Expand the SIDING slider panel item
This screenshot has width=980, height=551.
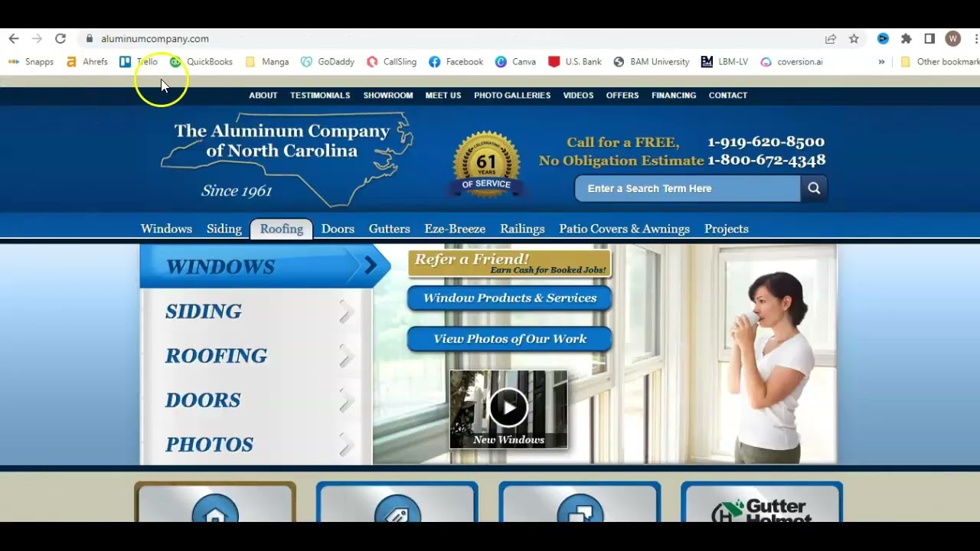click(x=256, y=311)
